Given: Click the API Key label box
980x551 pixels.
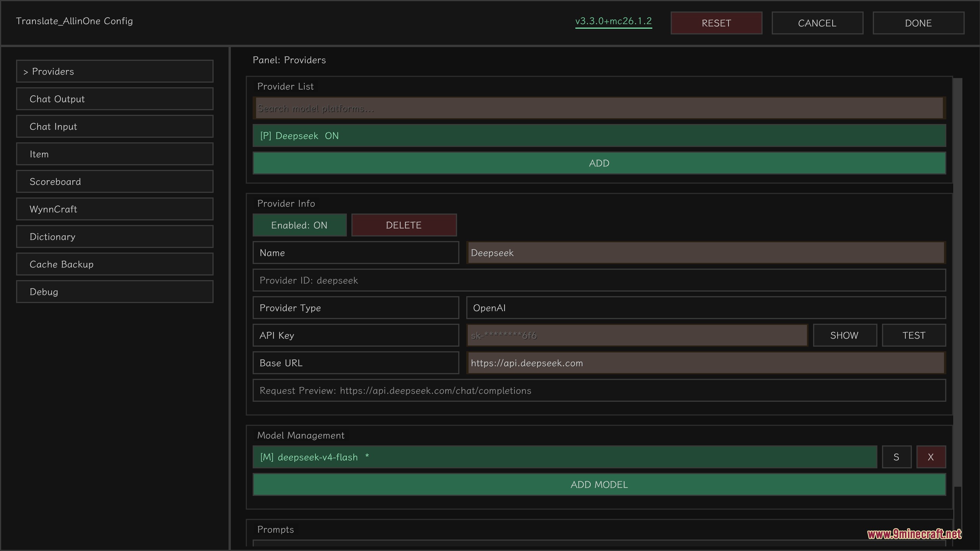Looking at the screenshot, I should (356, 335).
